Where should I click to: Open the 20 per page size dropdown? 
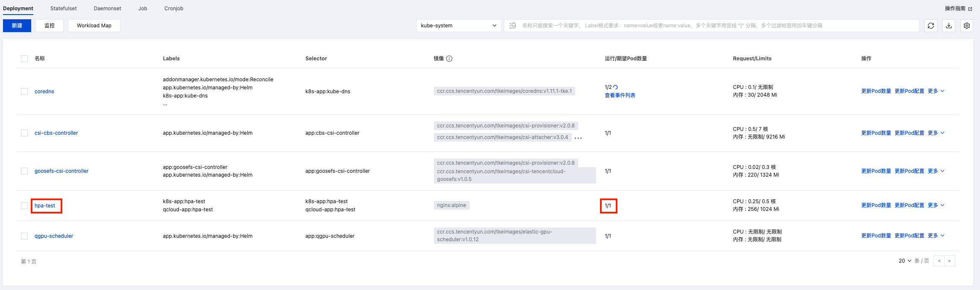tap(905, 261)
